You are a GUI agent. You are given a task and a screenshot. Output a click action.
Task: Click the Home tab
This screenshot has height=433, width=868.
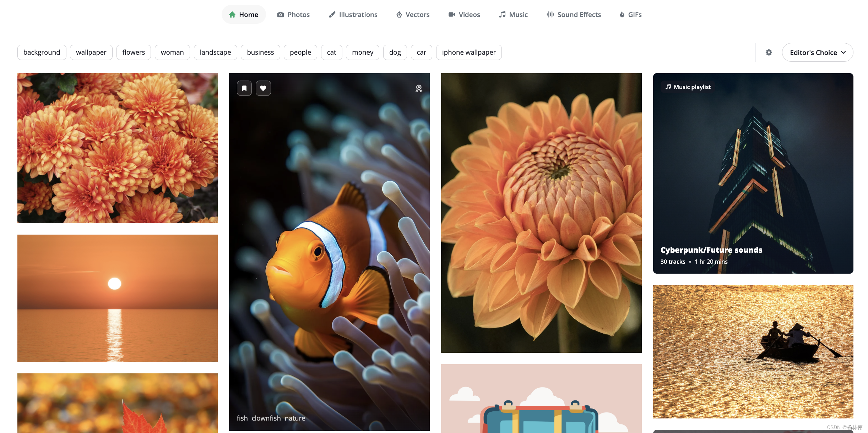pyautogui.click(x=244, y=15)
